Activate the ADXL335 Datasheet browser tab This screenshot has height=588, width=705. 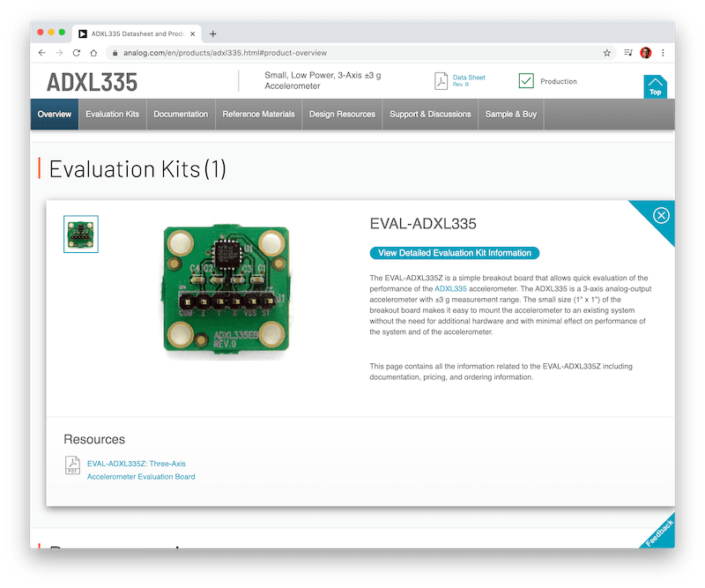137,33
